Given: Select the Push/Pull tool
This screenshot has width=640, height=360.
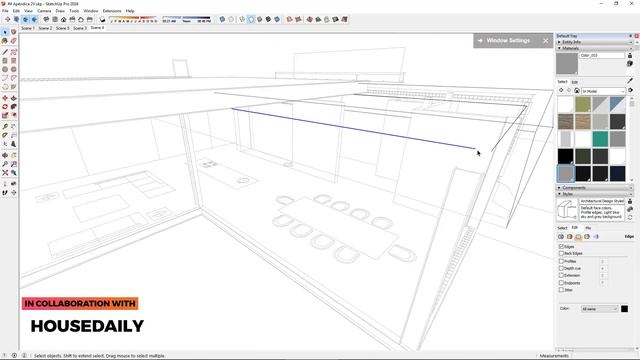Looking at the screenshot, I should point(13,98).
